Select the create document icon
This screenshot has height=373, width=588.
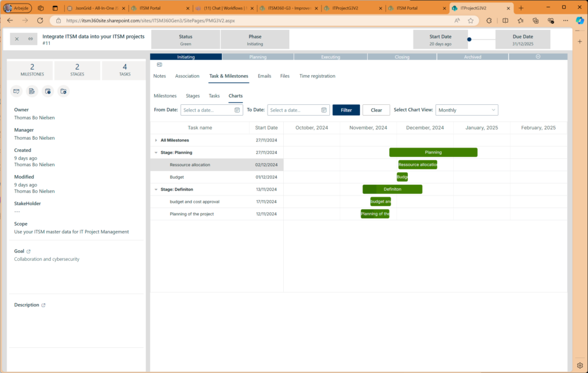coord(32,91)
